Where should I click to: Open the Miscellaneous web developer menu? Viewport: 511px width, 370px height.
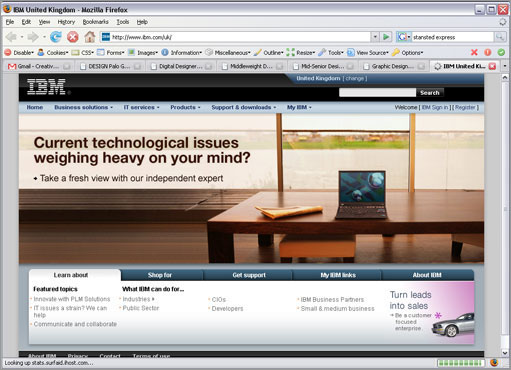point(228,53)
